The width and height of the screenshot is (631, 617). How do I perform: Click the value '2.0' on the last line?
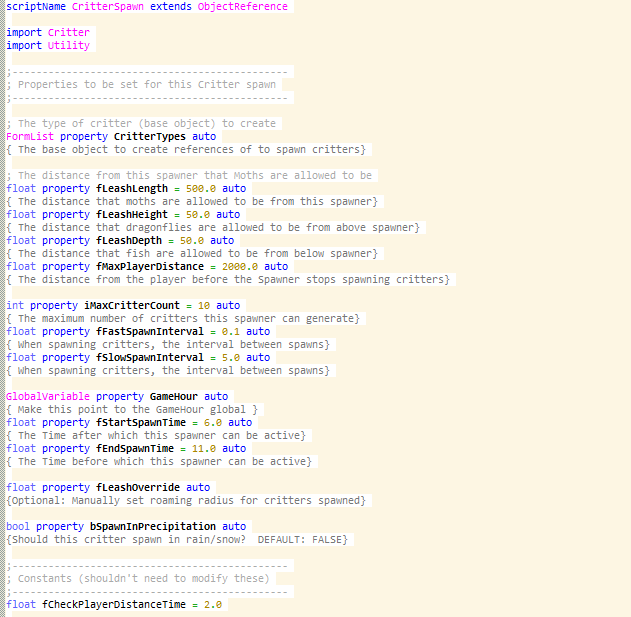point(213,605)
